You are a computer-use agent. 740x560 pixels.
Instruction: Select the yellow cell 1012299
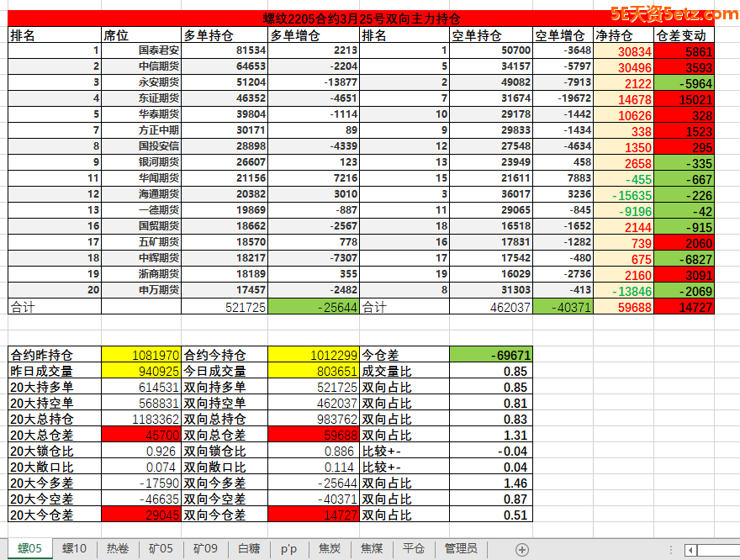pyautogui.click(x=314, y=354)
